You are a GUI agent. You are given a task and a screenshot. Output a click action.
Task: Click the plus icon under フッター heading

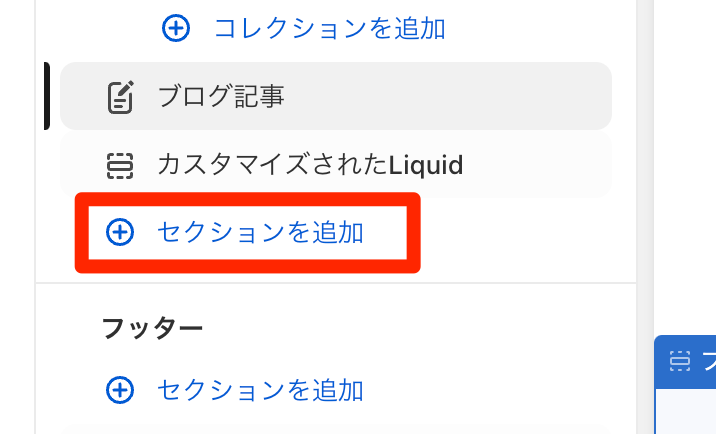pyautogui.click(x=120, y=390)
